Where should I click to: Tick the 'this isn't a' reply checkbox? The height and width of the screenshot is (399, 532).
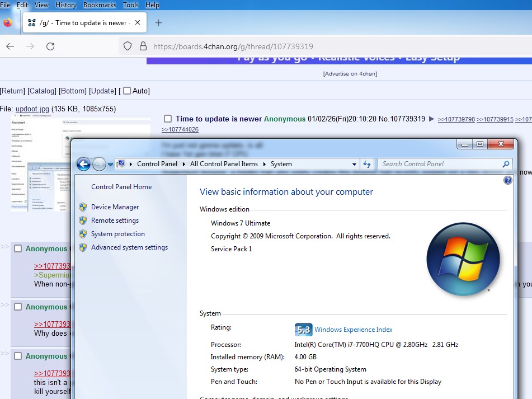click(18, 356)
